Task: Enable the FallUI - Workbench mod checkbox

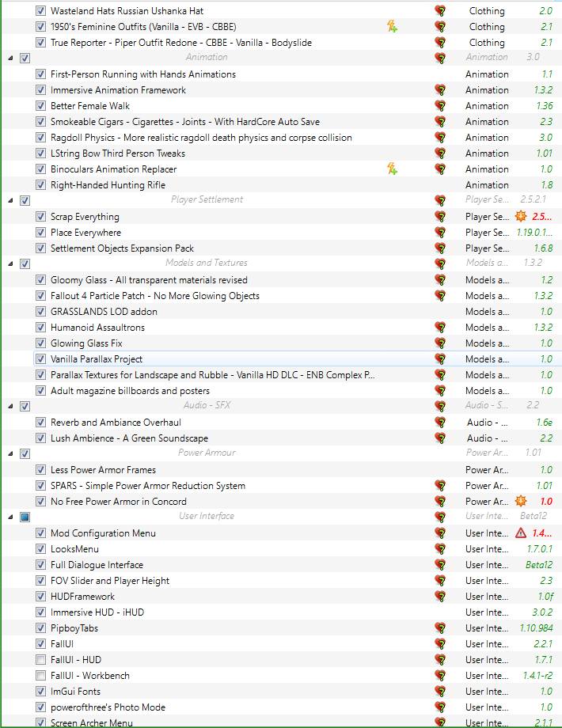Action: pyautogui.click(x=41, y=676)
